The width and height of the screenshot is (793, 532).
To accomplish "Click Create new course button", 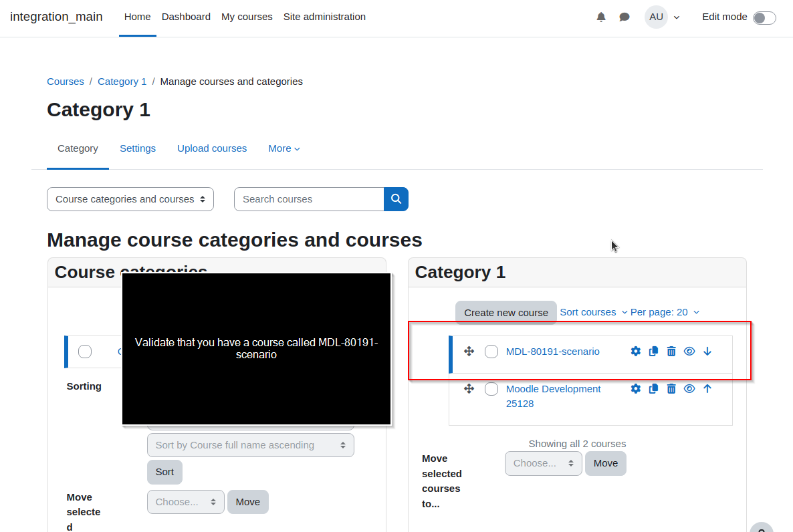I will point(505,313).
